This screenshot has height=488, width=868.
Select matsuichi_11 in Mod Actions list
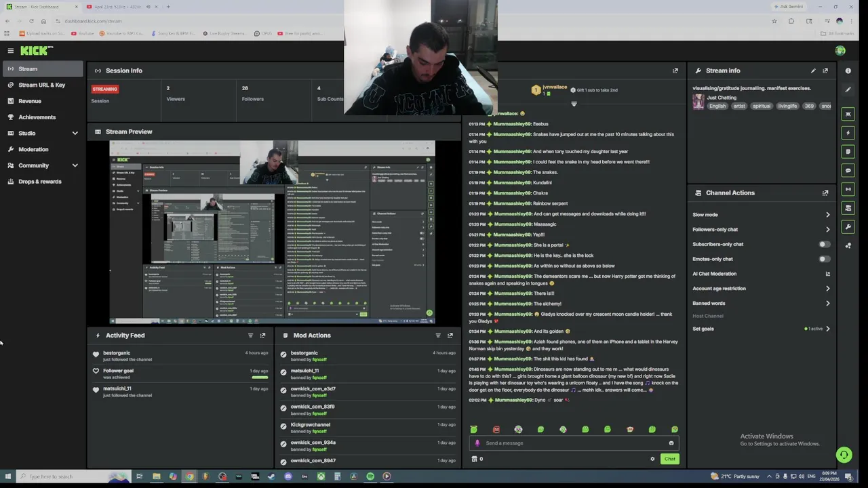pyautogui.click(x=304, y=371)
